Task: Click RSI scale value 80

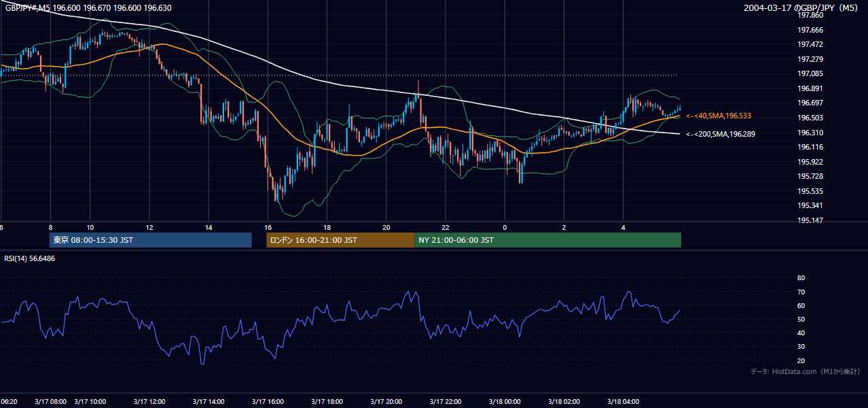Action: 801,278
